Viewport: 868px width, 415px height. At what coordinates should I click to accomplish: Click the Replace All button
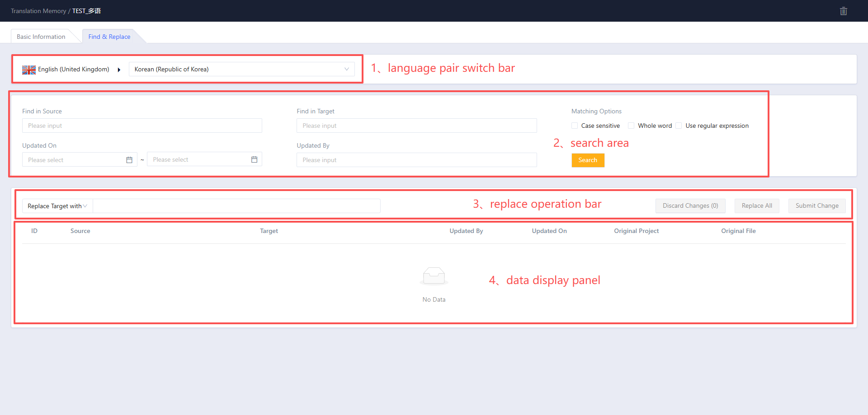click(757, 206)
